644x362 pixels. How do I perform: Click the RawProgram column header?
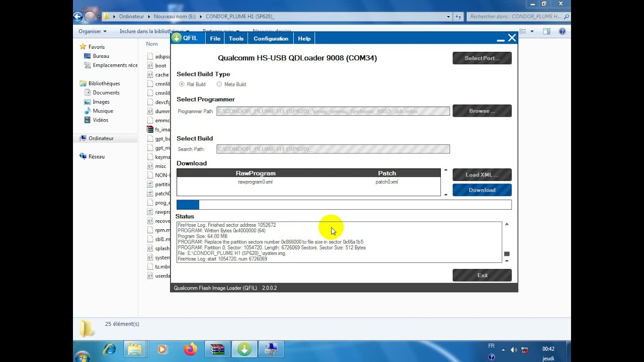coord(256,173)
